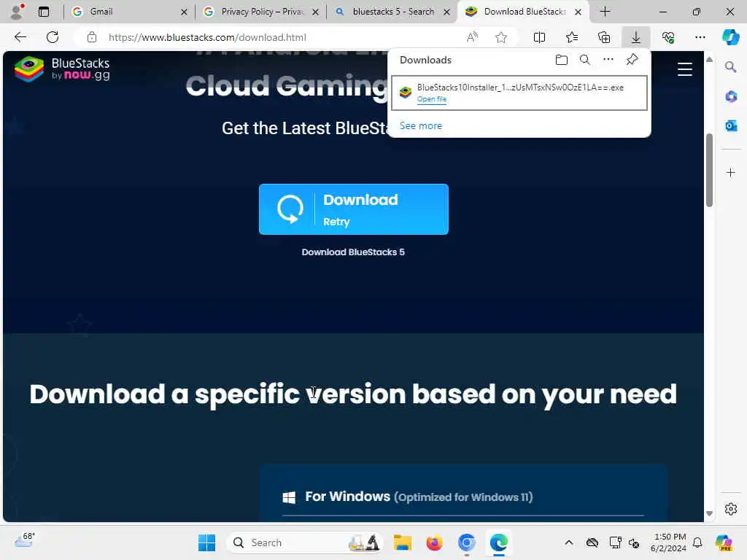Open Collections panel
The image size is (747, 560).
tap(604, 37)
